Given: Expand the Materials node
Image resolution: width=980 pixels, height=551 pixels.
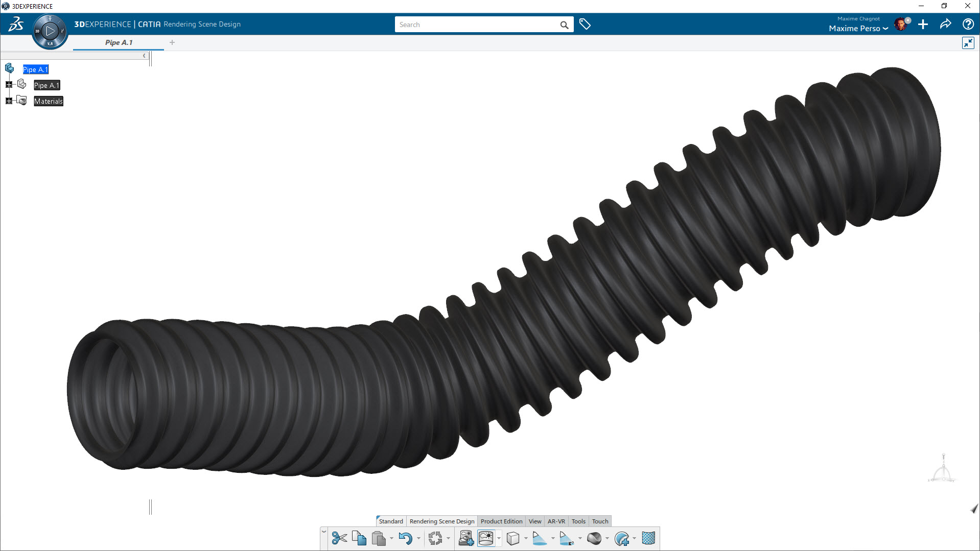Looking at the screenshot, I should pos(9,101).
